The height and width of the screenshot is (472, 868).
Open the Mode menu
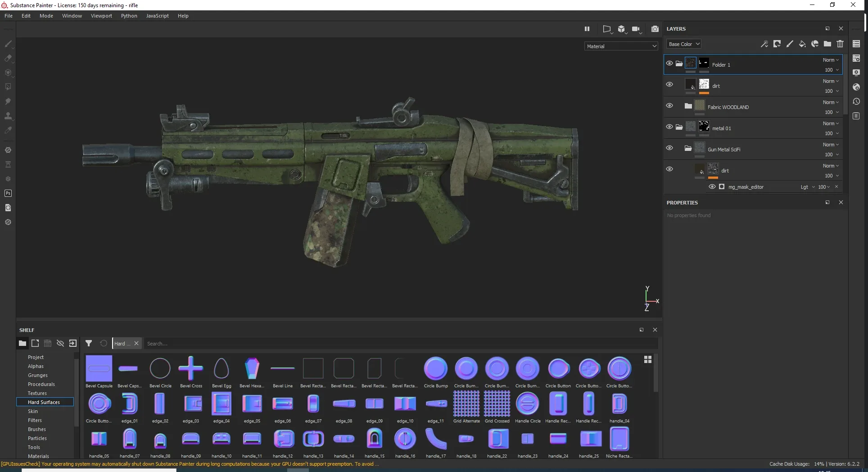[46, 16]
